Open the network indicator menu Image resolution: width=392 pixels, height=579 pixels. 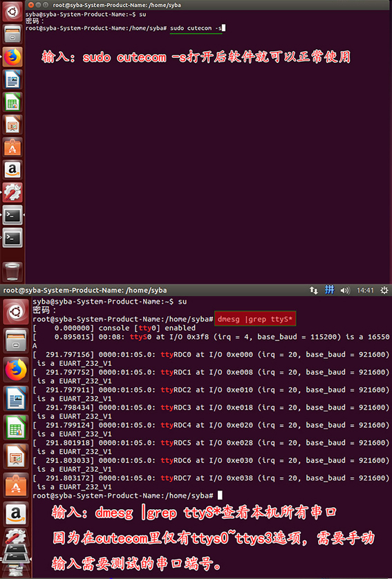coord(313,291)
